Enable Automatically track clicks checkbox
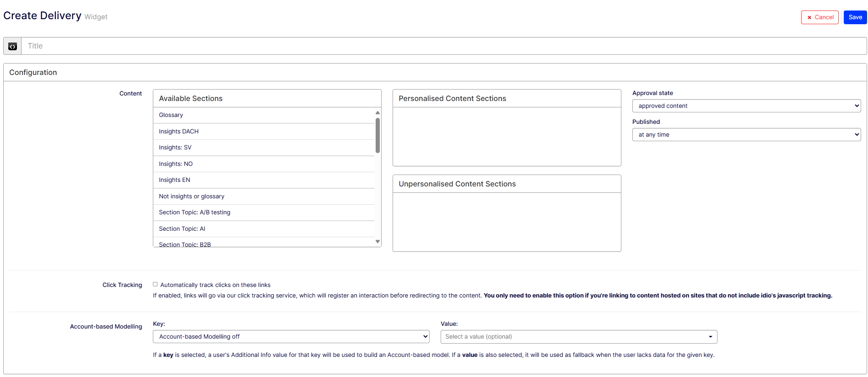This screenshot has height=377, width=868. click(155, 284)
